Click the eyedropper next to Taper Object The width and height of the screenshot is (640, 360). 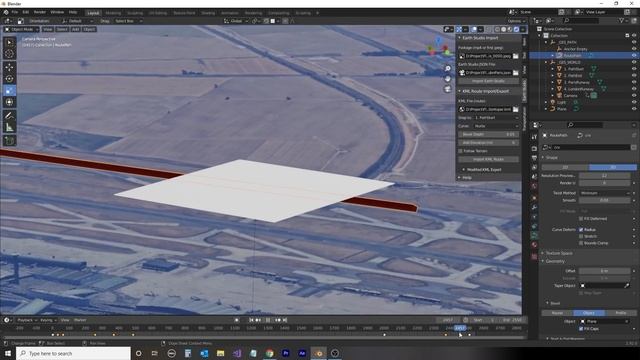(x=627, y=286)
